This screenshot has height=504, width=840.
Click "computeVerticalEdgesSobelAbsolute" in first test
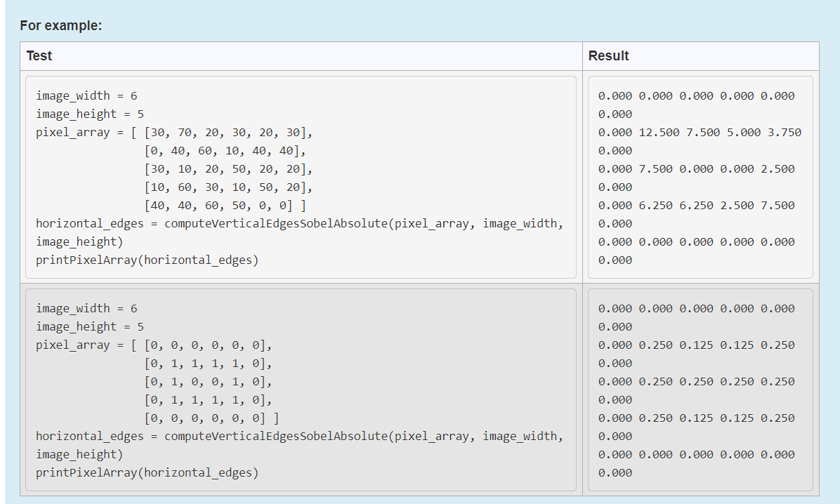pos(277,223)
